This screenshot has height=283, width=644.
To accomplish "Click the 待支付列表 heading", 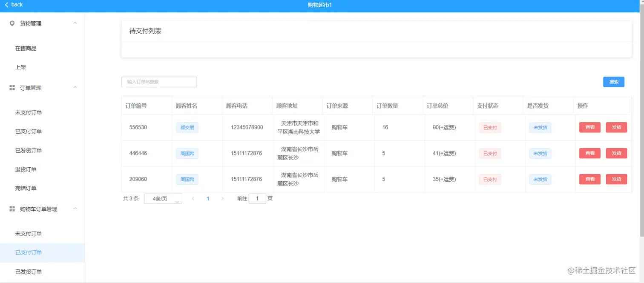I will (x=145, y=31).
